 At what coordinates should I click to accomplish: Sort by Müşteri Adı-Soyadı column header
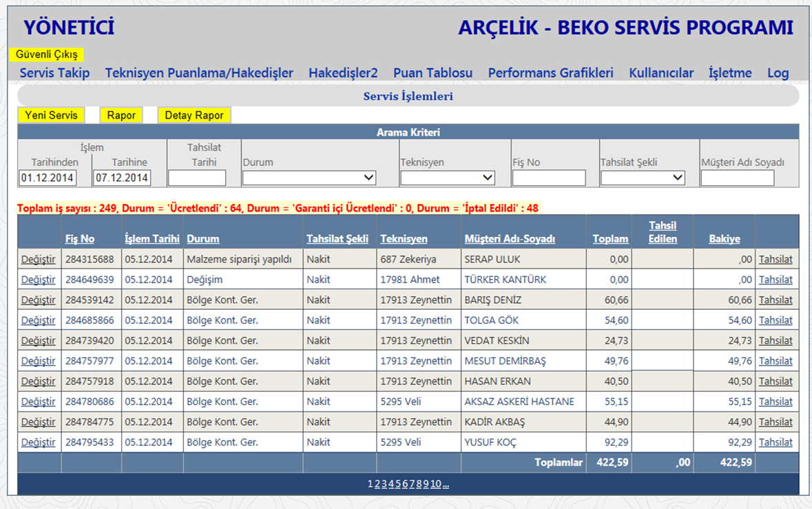point(510,239)
